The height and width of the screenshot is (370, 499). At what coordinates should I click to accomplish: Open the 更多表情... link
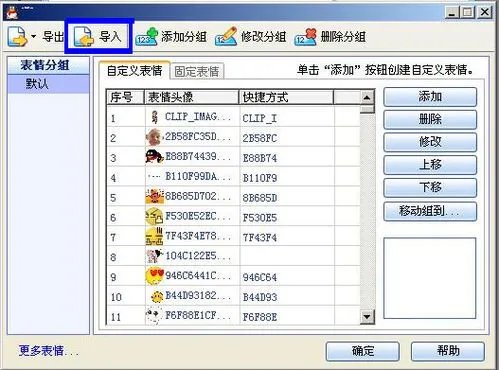point(49,351)
